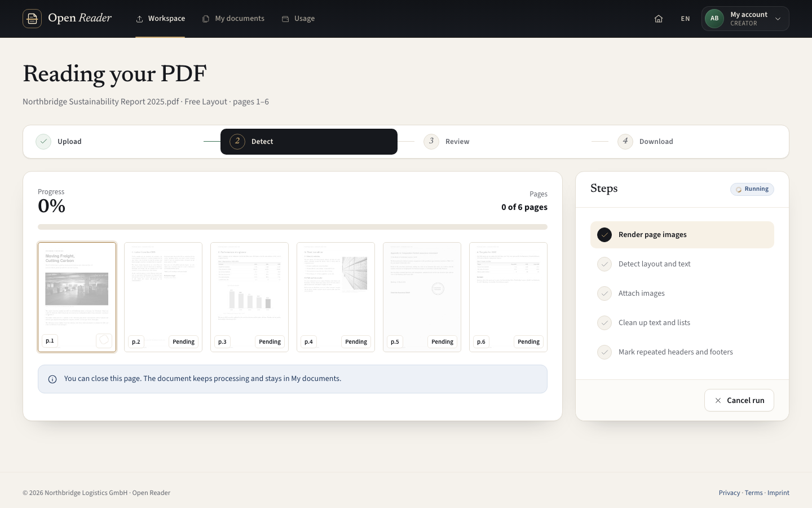
Task: Go to the home icon
Action: pos(658,19)
